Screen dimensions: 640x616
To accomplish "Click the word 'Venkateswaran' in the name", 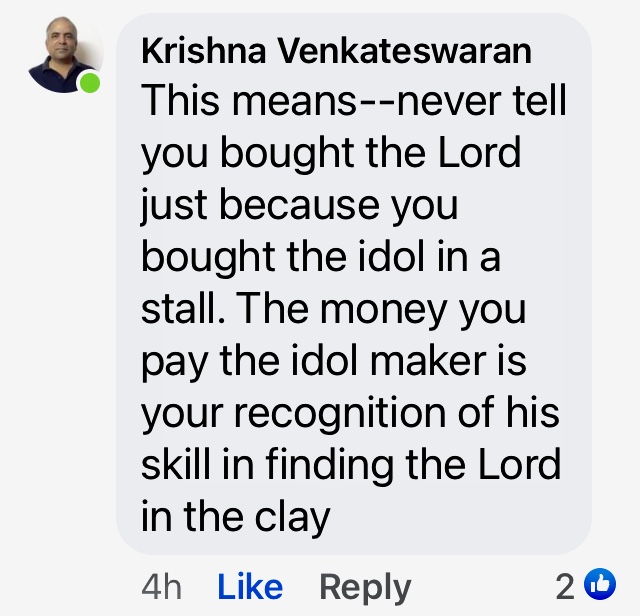I will [404, 51].
